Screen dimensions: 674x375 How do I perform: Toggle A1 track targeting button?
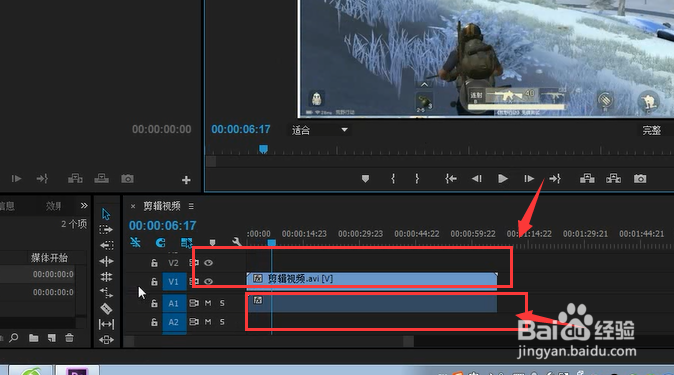(174, 303)
